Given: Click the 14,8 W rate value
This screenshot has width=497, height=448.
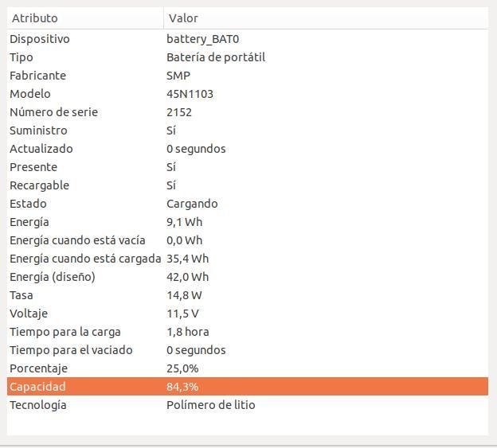Looking at the screenshot, I should point(184,295).
